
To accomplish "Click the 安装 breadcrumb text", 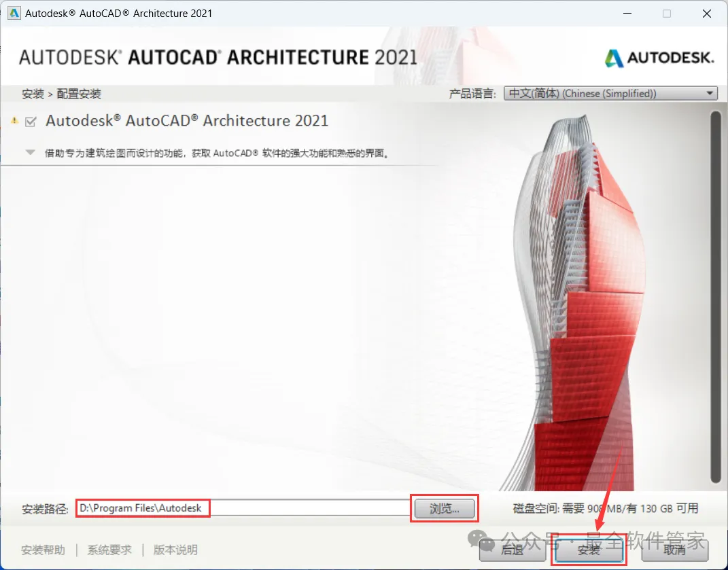I will (x=33, y=94).
